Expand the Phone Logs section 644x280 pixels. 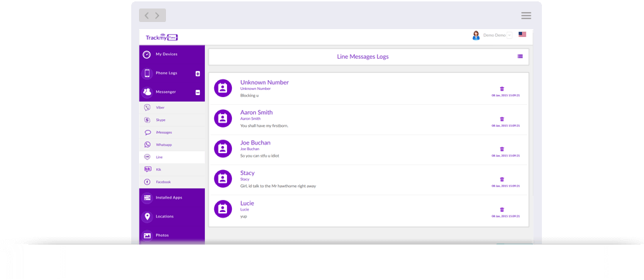[x=198, y=74]
